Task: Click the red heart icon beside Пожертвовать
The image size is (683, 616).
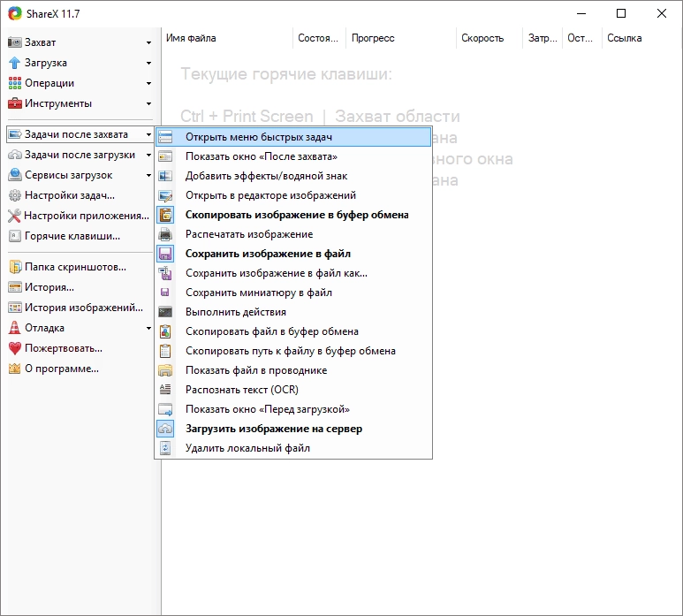Action: click(15, 348)
